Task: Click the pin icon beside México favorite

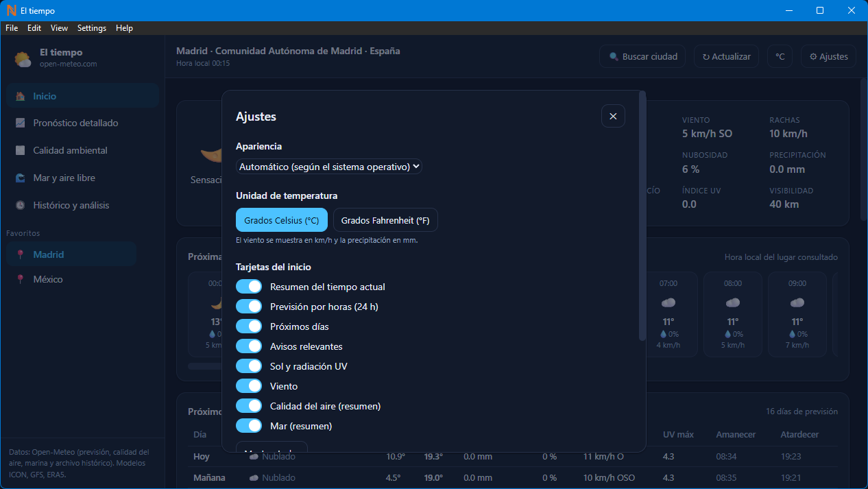Action: coord(21,279)
